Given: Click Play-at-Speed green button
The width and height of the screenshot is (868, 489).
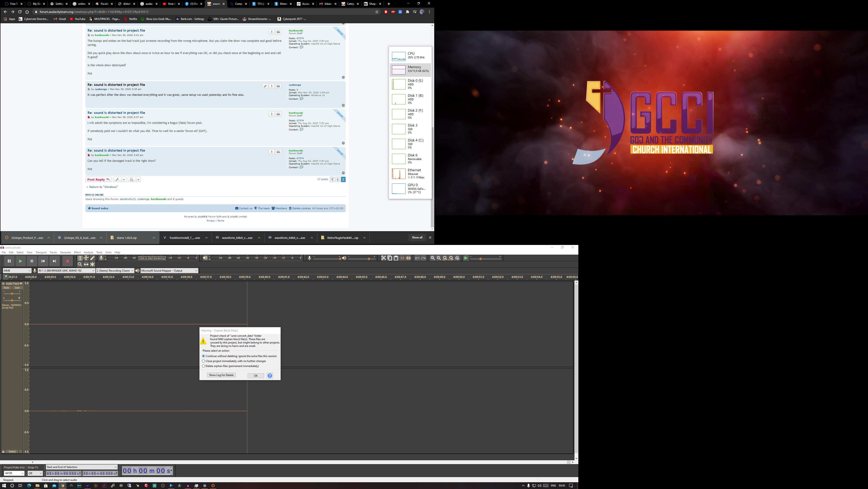Looking at the screenshot, I should (466, 258).
